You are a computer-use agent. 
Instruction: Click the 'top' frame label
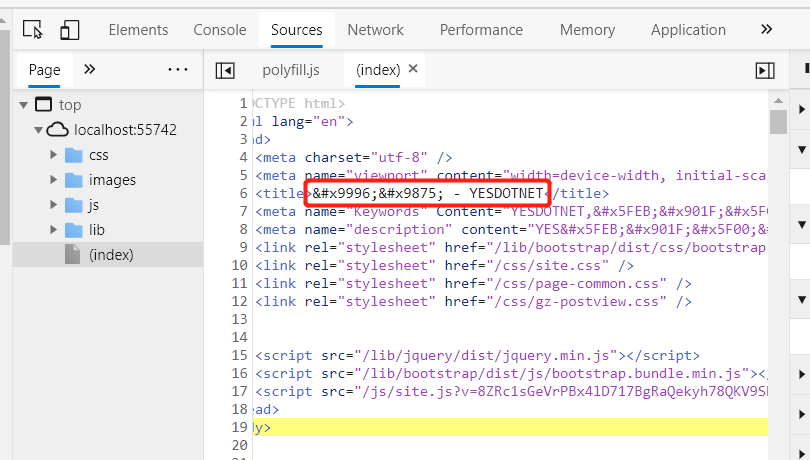click(x=70, y=105)
